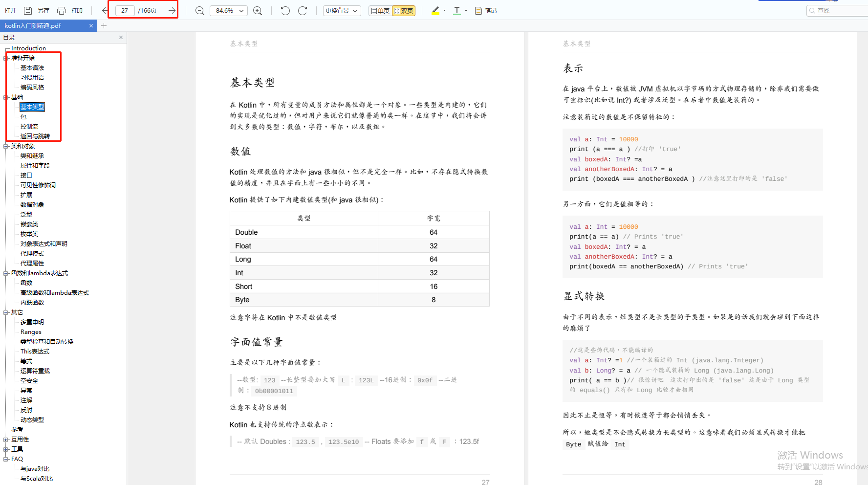Viewport: 868px width, 485px height.
Task: Click the page number input field
Action: tap(125, 10)
